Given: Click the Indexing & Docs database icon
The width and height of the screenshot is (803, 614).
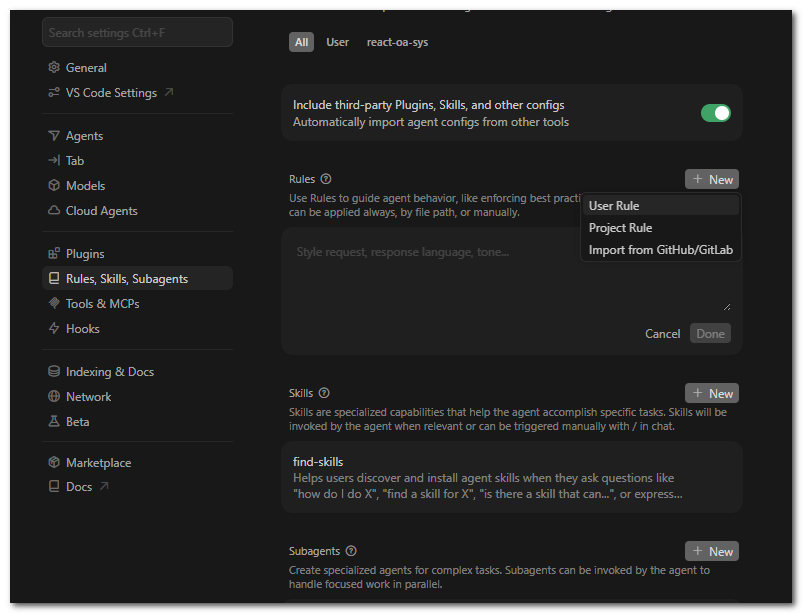Looking at the screenshot, I should tap(54, 371).
